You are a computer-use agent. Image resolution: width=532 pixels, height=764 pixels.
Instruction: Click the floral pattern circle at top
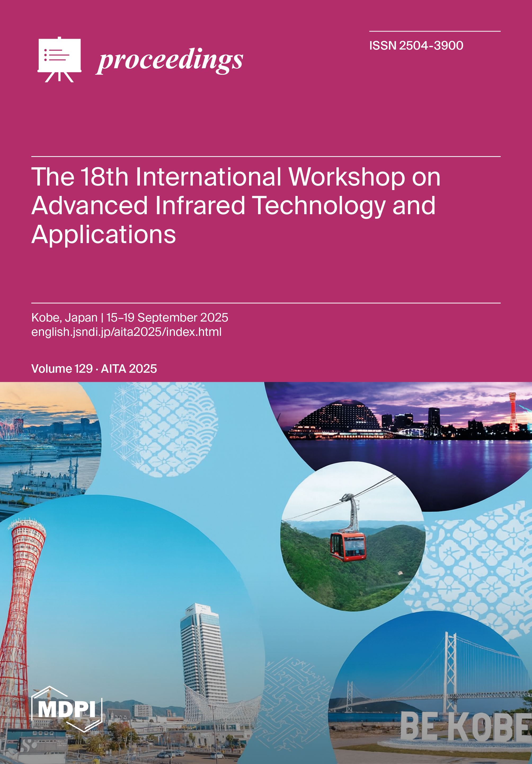click(165, 429)
